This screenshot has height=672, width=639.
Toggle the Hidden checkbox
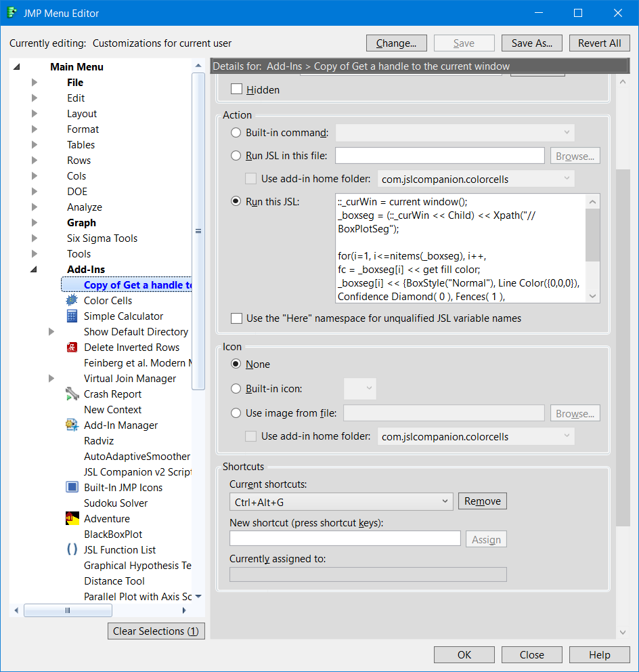pos(236,89)
